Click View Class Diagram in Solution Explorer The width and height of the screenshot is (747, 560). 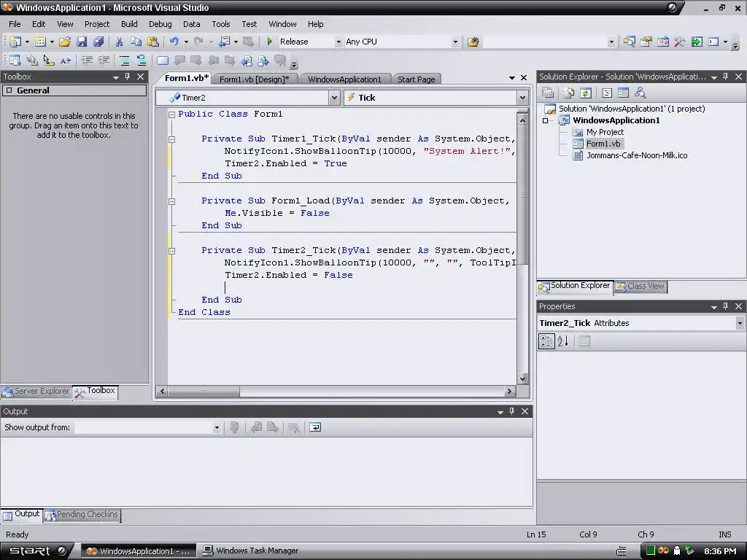640,93
